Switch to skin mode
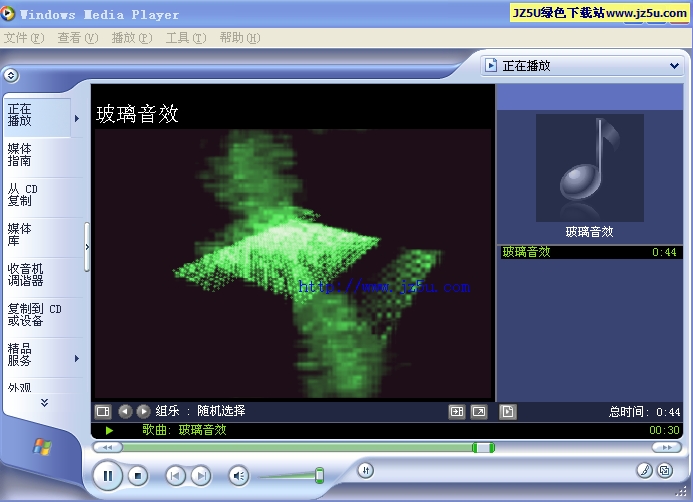693x502 pixels. tap(665, 471)
